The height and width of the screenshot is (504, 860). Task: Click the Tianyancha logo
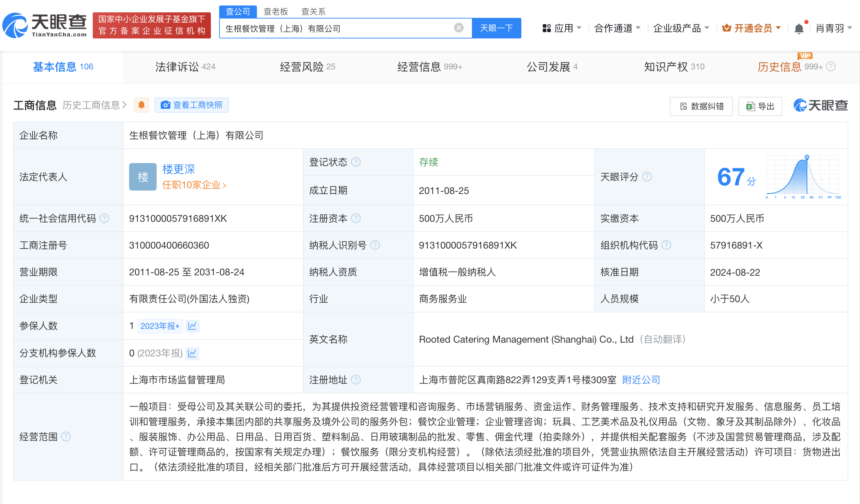[x=45, y=25]
